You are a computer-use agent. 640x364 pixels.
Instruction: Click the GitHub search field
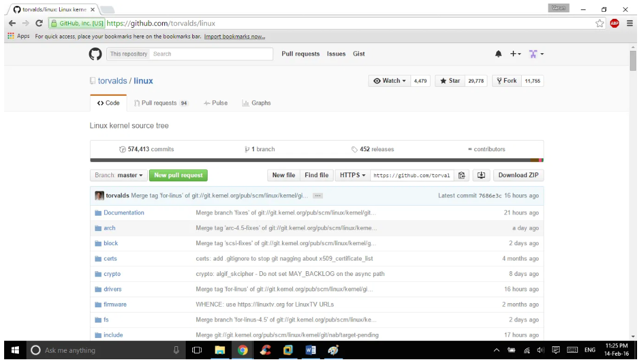[x=210, y=54]
